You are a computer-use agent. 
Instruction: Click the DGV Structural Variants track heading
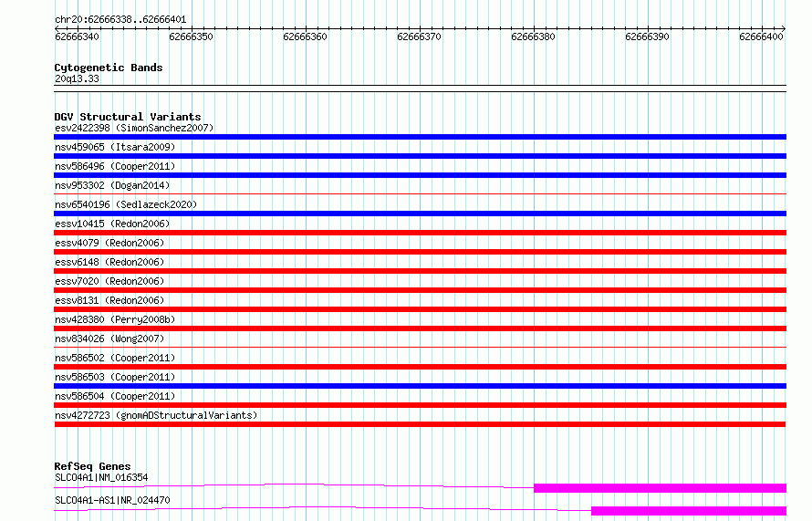pyautogui.click(x=128, y=117)
